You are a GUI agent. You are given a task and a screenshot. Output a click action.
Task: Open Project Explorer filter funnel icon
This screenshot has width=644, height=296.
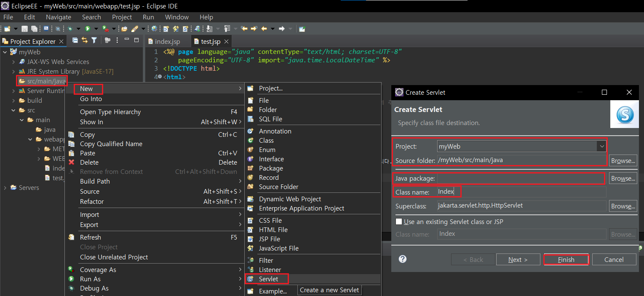point(94,40)
